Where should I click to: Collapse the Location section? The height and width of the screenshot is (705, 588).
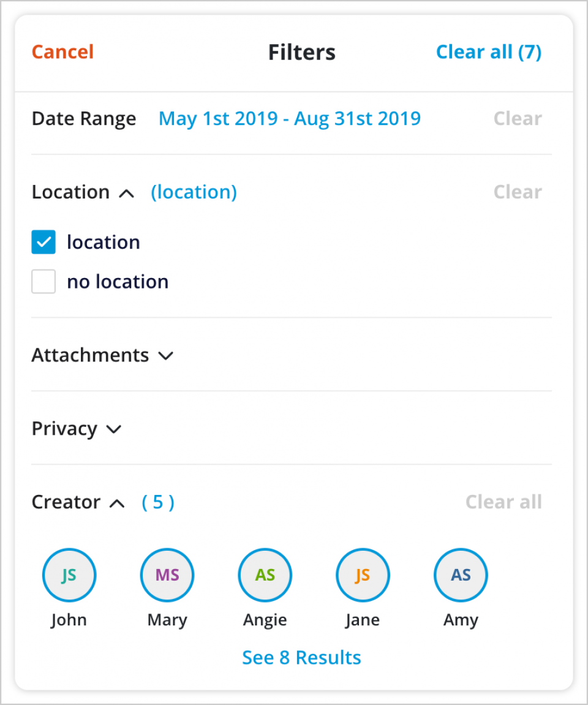pyautogui.click(x=127, y=193)
